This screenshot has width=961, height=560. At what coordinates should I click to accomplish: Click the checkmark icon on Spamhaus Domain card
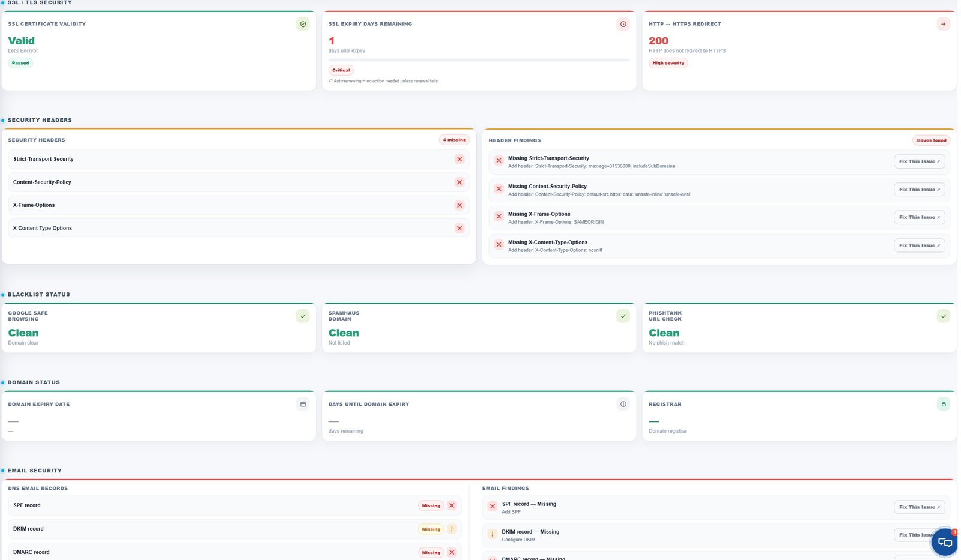[623, 316]
